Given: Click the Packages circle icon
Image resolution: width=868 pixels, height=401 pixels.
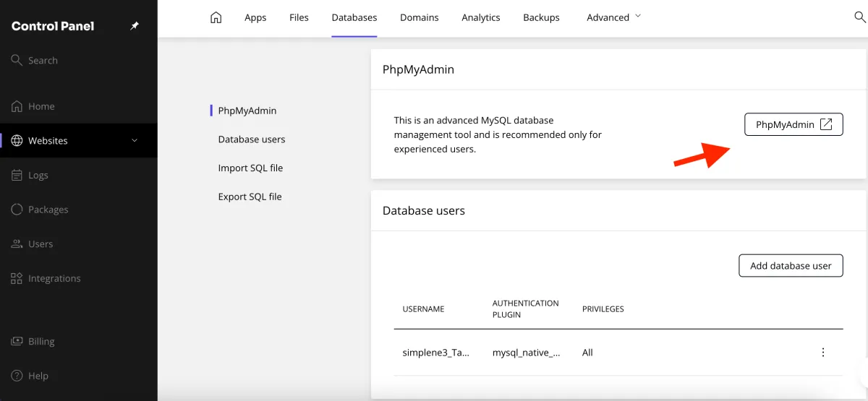Looking at the screenshot, I should click(17, 210).
